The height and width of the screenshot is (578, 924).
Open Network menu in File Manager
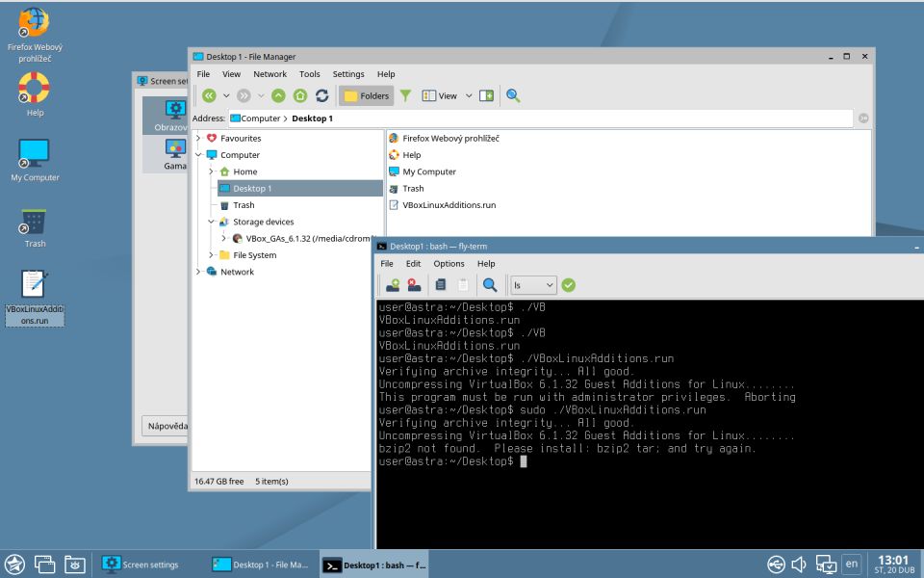tap(269, 74)
